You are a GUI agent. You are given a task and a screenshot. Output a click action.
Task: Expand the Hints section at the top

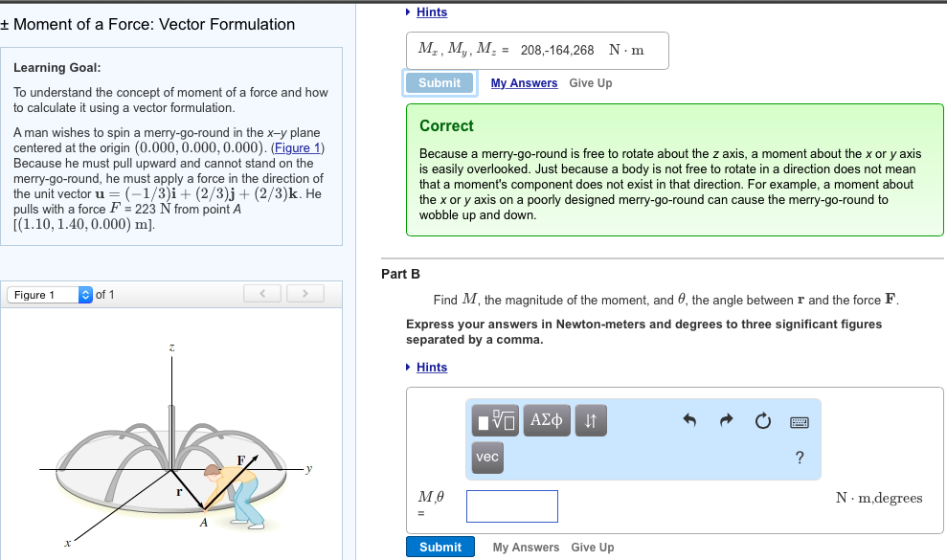[x=431, y=11]
